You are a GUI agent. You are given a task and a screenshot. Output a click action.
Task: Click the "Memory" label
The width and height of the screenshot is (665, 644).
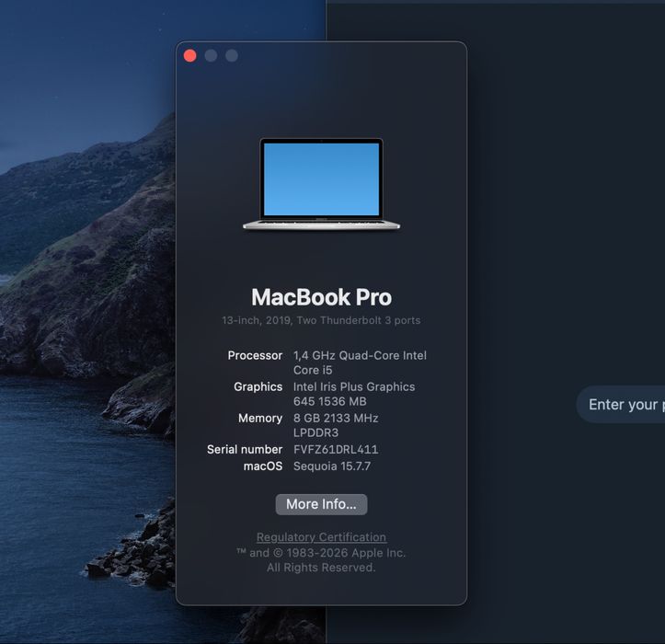(x=260, y=419)
